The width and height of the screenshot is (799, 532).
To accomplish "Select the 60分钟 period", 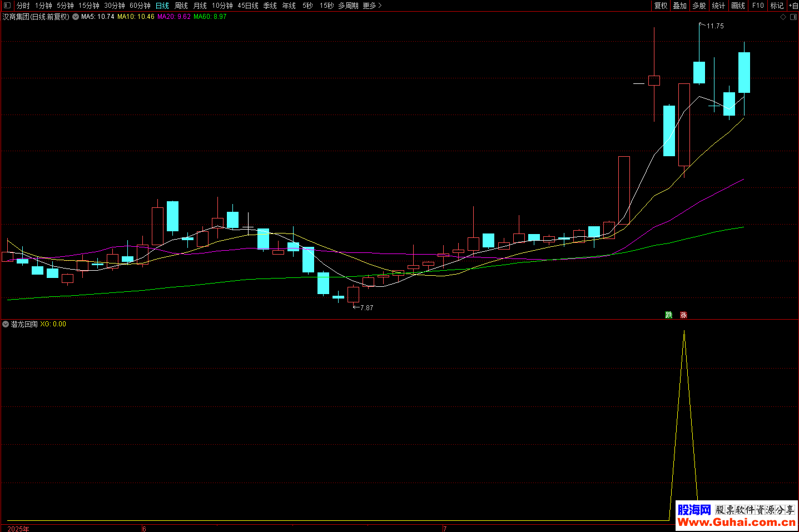I will tap(140, 6).
